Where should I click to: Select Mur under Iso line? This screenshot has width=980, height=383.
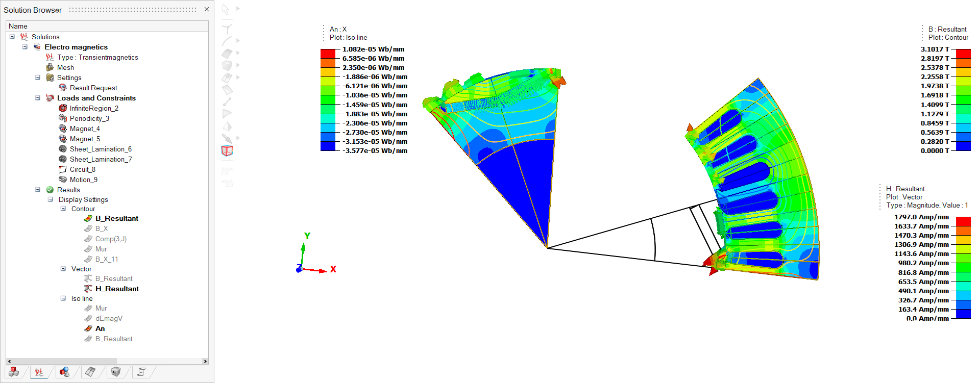click(101, 308)
